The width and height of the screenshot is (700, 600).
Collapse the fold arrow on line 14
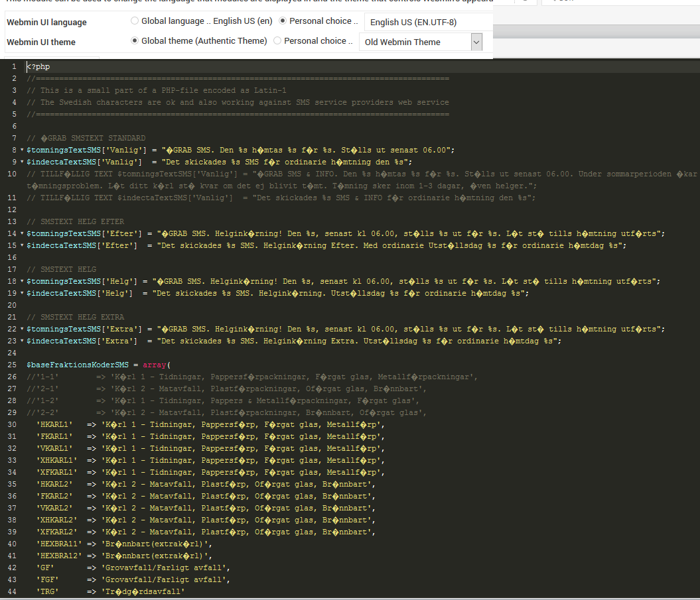point(22,233)
